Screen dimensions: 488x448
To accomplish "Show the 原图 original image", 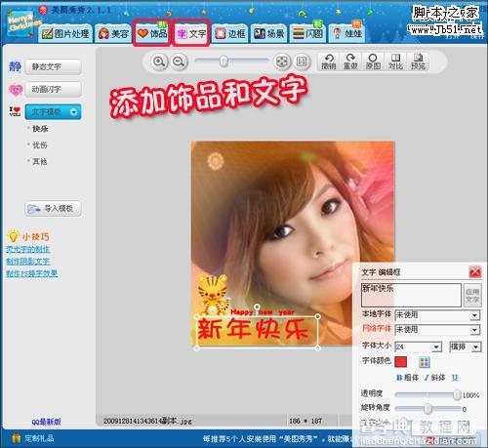I will [373, 61].
